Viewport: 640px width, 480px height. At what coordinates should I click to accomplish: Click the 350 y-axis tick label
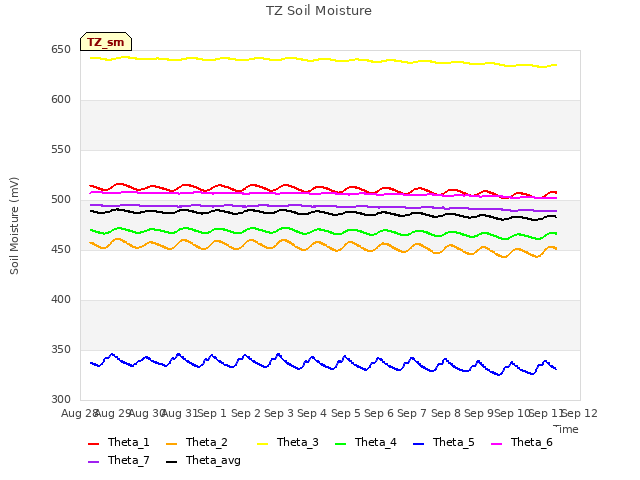click(x=61, y=350)
